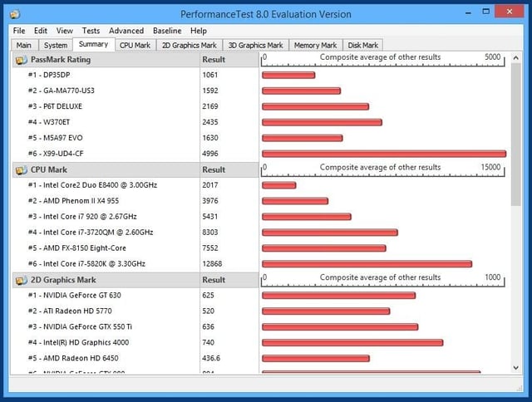Viewport: 532px width, 402px height.
Task: Open the Advanced menu
Action: click(126, 31)
